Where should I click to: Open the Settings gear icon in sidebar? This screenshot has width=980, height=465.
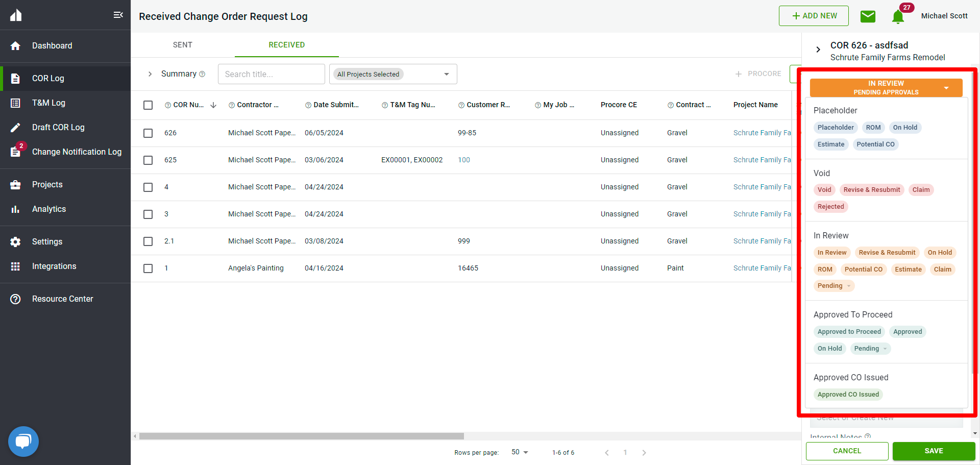(15, 242)
